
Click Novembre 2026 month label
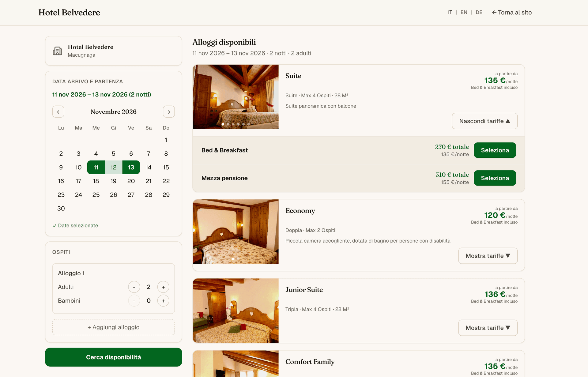pos(114,112)
